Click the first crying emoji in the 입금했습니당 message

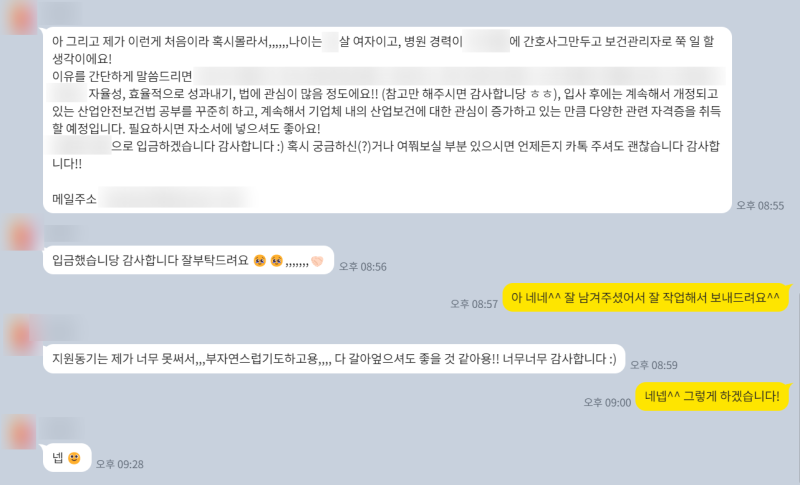coord(260,261)
